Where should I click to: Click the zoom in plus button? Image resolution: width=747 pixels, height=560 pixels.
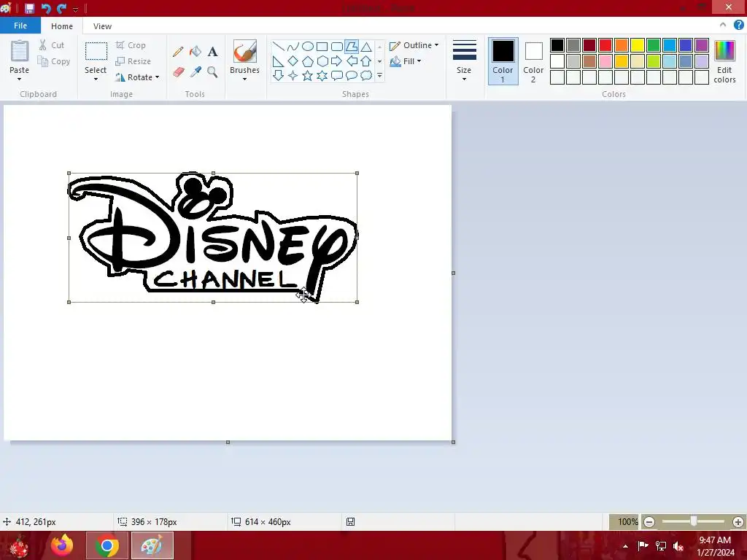(x=738, y=522)
